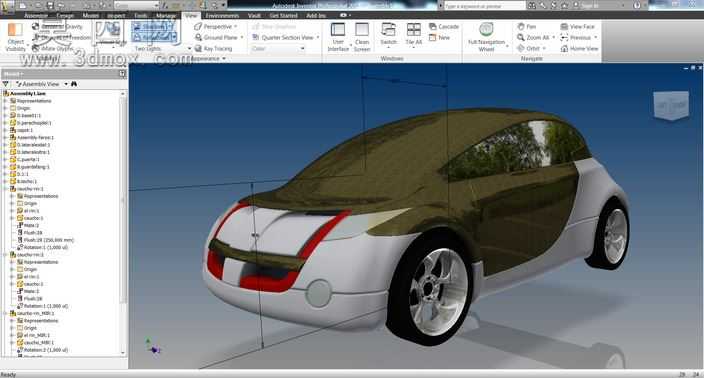Open the Get Started ribbon tab
The image size is (704, 378).
click(x=283, y=15)
